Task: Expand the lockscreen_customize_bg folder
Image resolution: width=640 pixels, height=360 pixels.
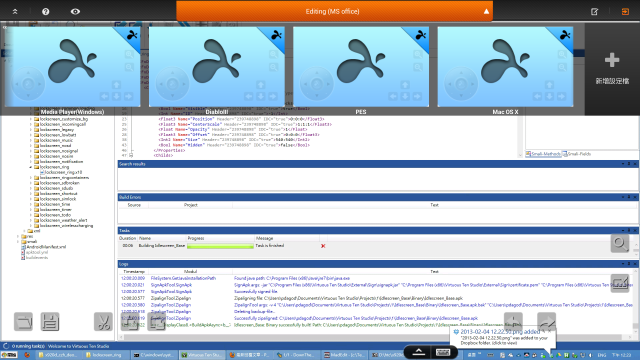Action: 31,119
